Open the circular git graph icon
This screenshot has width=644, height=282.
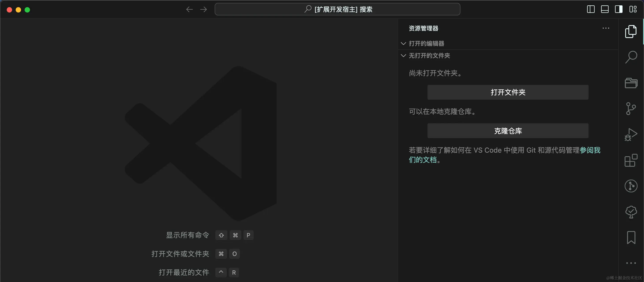(631, 186)
